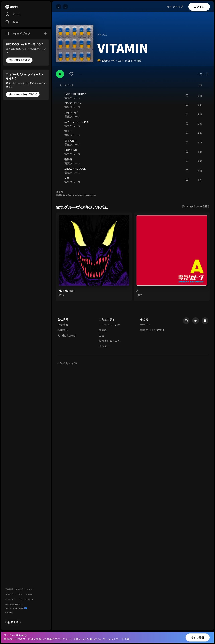Click アクセシビリティ in sidebar footer
The width and height of the screenshot is (215, 644).
pyautogui.click(x=26, y=599)
